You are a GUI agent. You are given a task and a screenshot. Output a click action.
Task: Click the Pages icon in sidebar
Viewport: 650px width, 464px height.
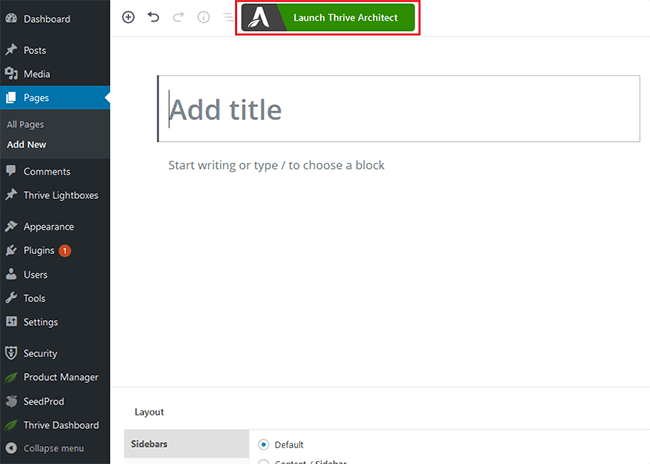point(11,97)
